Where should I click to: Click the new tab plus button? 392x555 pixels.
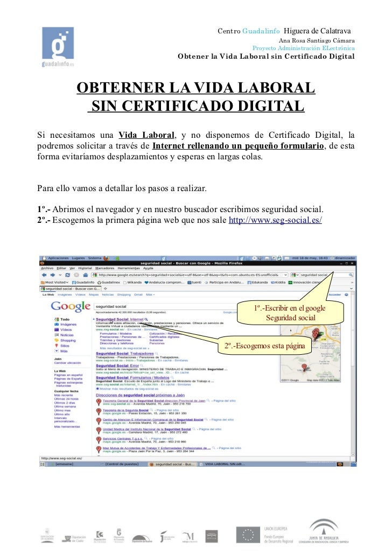tap(105, 289)
